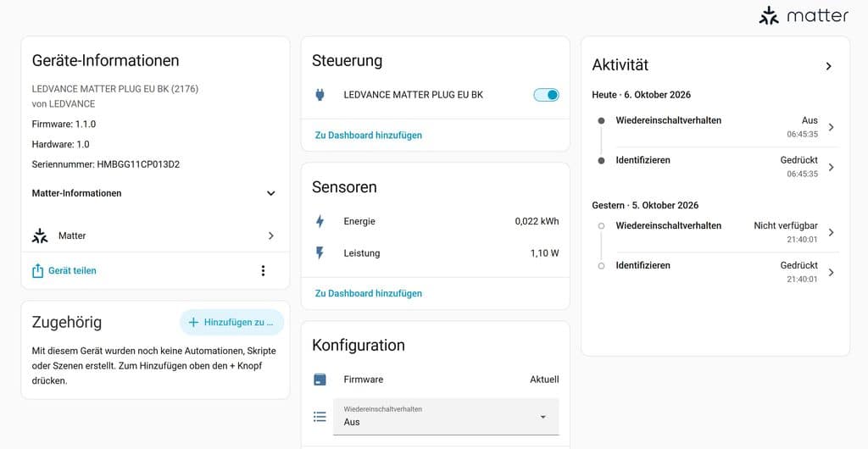Screen dimensions: 868x449
Task: Click the Gestern · 5. Oktober 2026 heading
Action: coord(645,205)
